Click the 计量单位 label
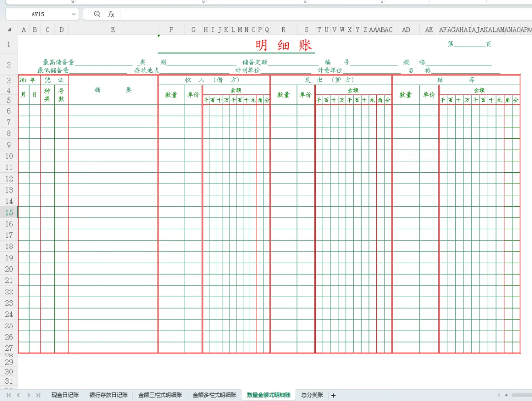 (330, 70)
